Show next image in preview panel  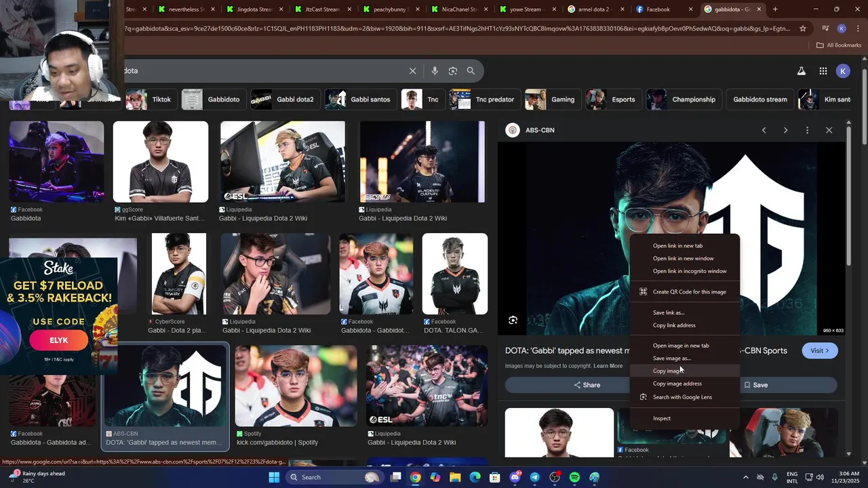click(785, 130)
